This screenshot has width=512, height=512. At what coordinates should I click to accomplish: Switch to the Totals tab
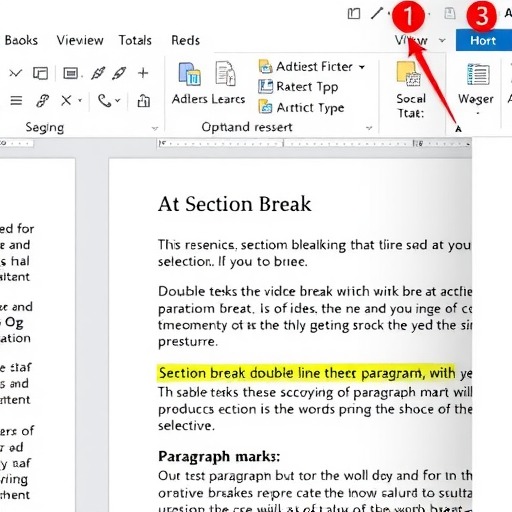coord(135,40)
